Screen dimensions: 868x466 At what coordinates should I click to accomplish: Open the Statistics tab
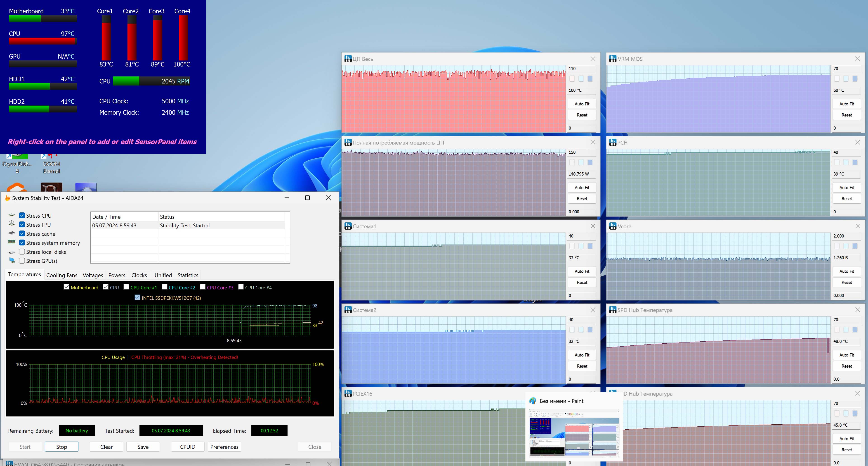(x=188, y=275)
